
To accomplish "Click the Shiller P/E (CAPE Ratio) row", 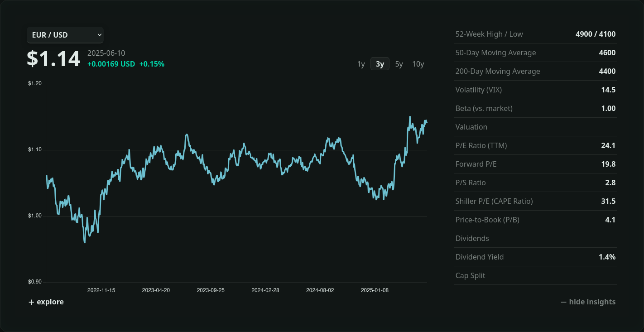I will point(535,201).
